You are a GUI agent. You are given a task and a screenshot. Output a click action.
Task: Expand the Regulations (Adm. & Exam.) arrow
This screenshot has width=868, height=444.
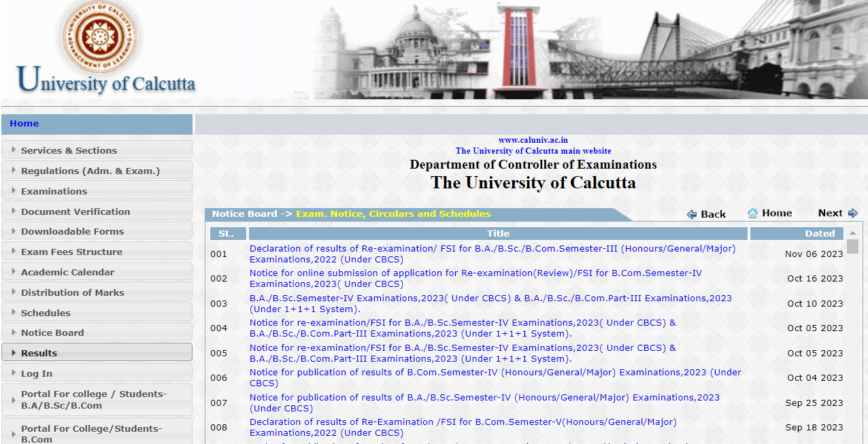click(x=13, y=171)
